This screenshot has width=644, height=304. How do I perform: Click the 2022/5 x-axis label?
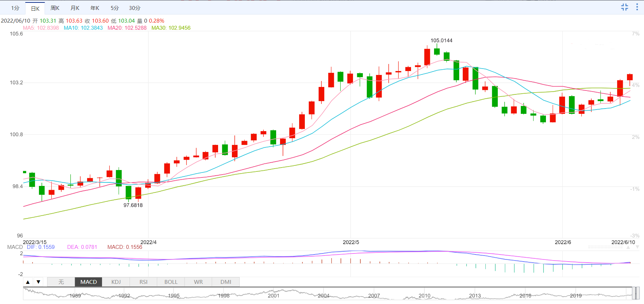[x=351, y=242]
